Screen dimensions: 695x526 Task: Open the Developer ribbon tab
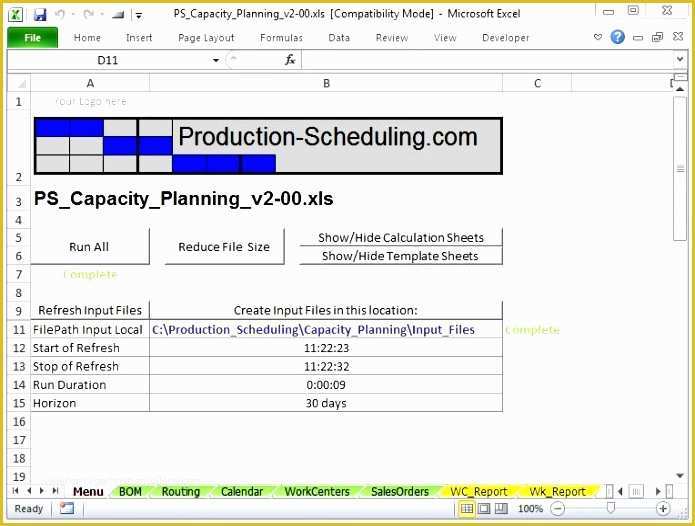[x=506, y=38]
